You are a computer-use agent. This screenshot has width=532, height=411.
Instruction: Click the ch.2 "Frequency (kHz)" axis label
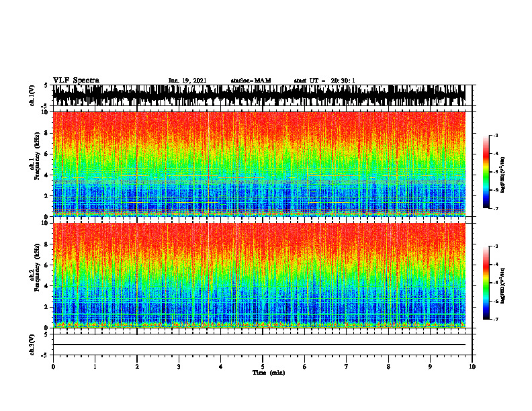tap(37, 268)
